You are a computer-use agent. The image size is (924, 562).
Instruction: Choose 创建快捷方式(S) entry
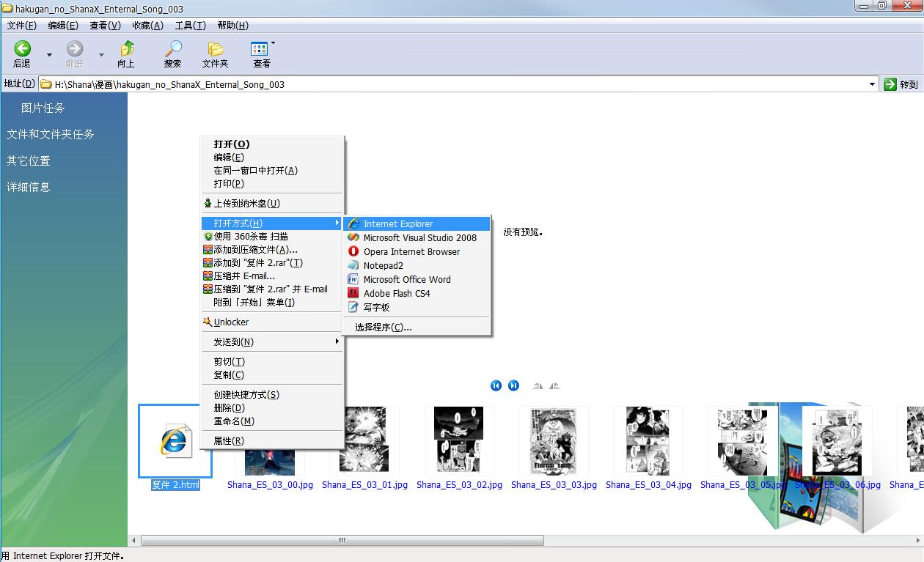click(272, 395)
